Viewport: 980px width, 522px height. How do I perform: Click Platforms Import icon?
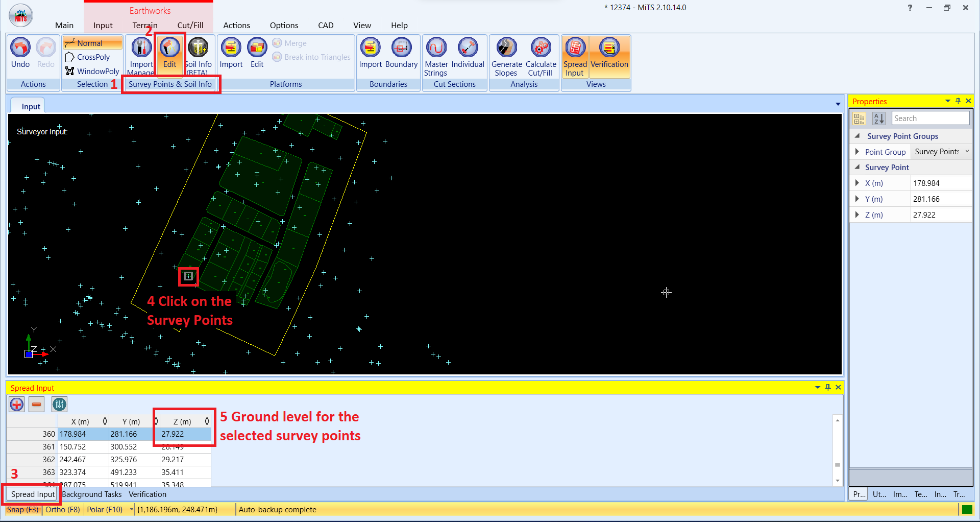(x=231, y=53)
